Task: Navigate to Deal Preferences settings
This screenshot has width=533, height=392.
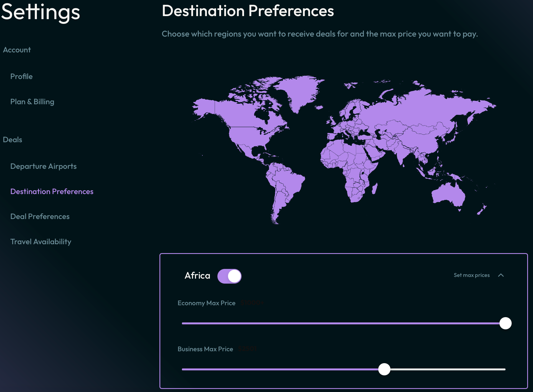Action: coord(40,216)
